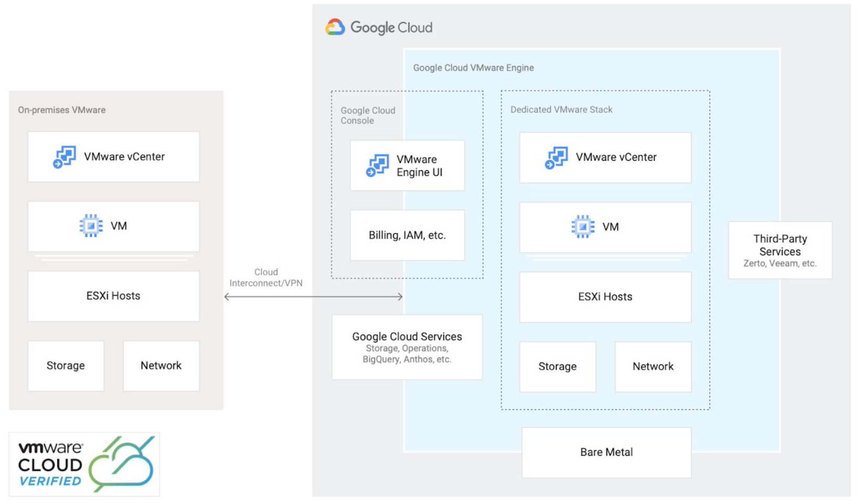Select the On-premises Network box
The width and height of the screenshot is (858, 504).
point(161,366)
